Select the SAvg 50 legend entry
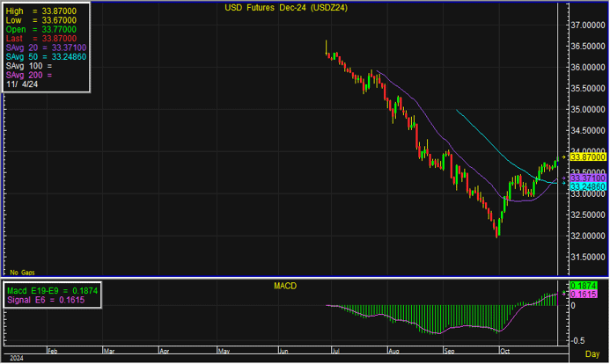The height and width of the screenshot is (364, 610). coord(41,56)
